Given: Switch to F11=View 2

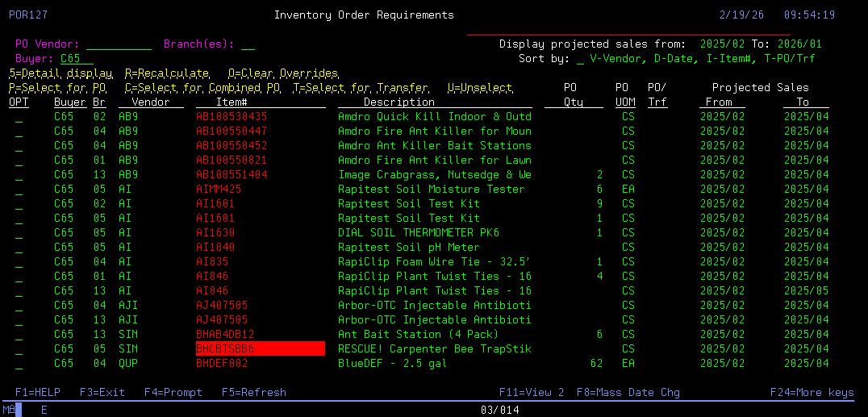Looking at the screenshot, I should pyautogui.click(x=531, y=393).
